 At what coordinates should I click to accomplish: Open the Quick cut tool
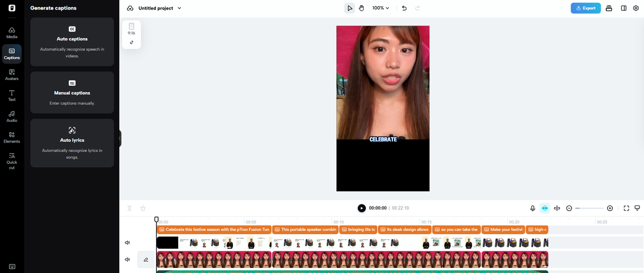(12, 161)
